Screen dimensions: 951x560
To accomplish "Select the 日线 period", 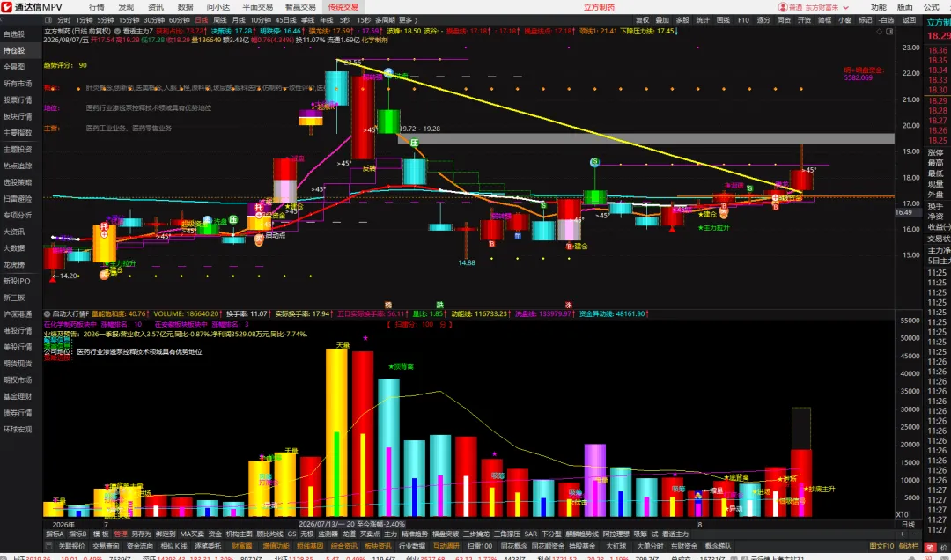I will (x=202, y=20).
